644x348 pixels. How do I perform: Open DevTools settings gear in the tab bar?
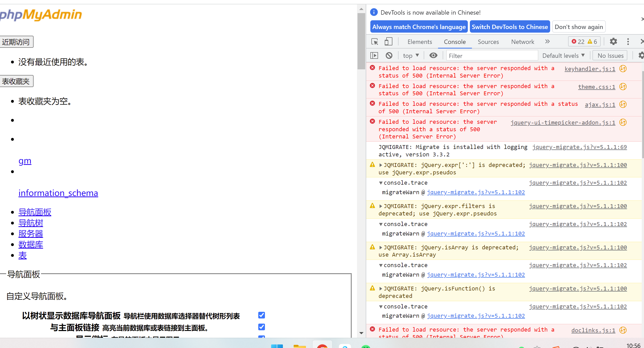coord(613,41)
